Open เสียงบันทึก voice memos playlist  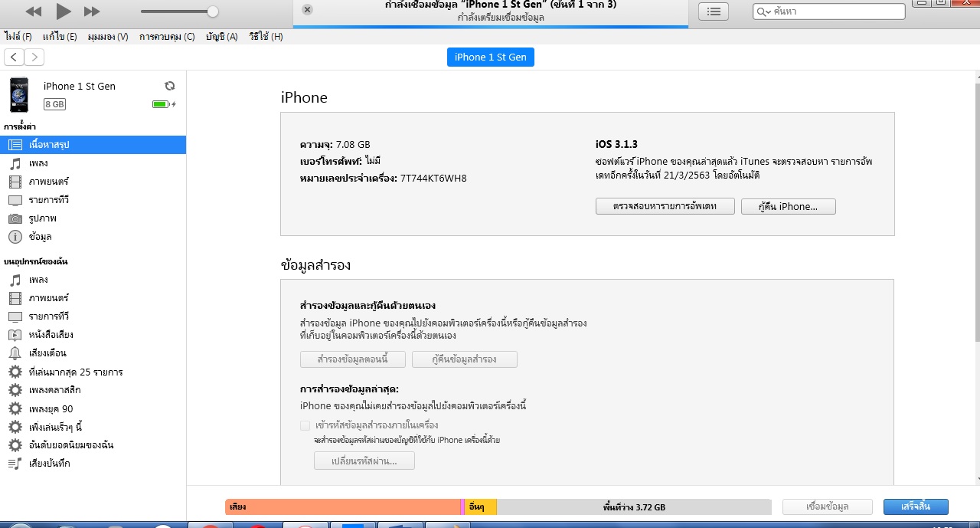[x=93, y=464]
